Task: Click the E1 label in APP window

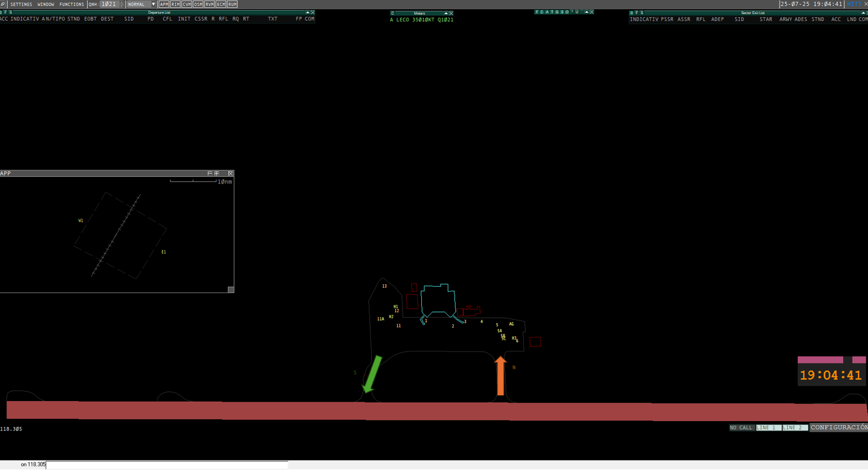Action: click(164, 252)
